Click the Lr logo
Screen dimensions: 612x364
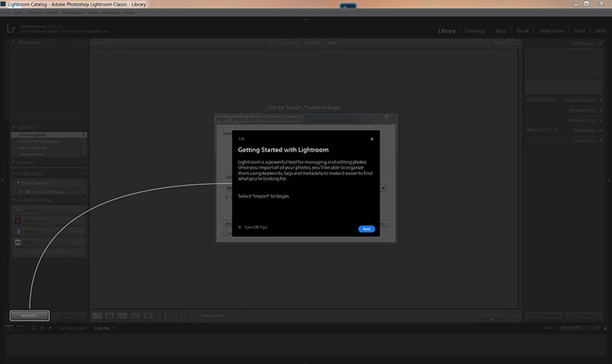point(11,29)
